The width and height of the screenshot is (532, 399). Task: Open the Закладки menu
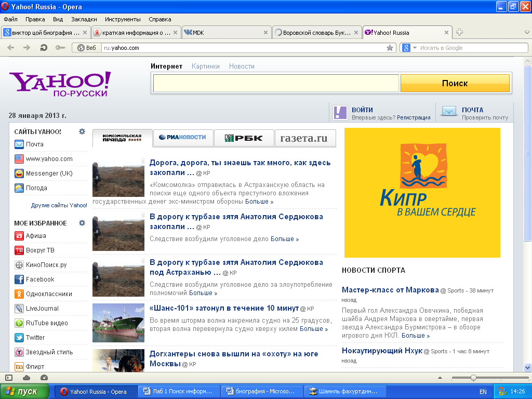[84, 19]
